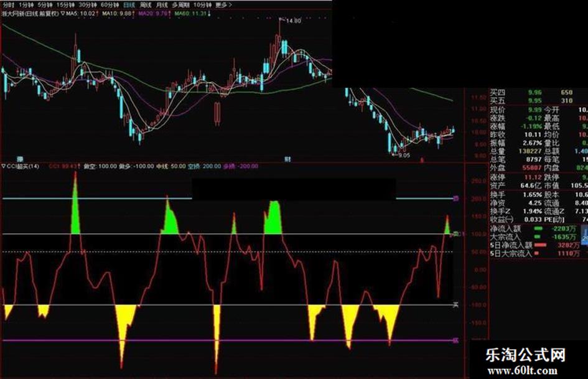Click the 14.80 high price marker
The image size is (588, 379).
(293, 21)
